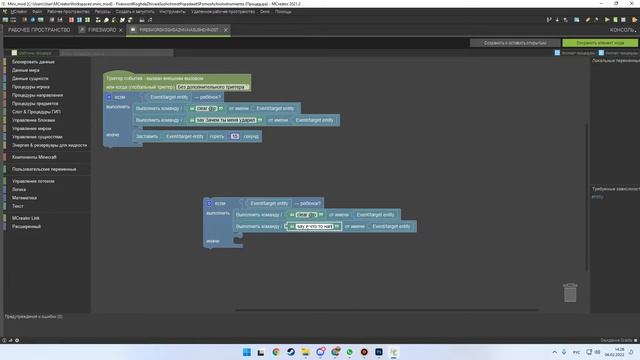Viewport: 640px width, 360px height.
Task: Edit the 'clear @p' text in the top block
Action: [207, 109]
